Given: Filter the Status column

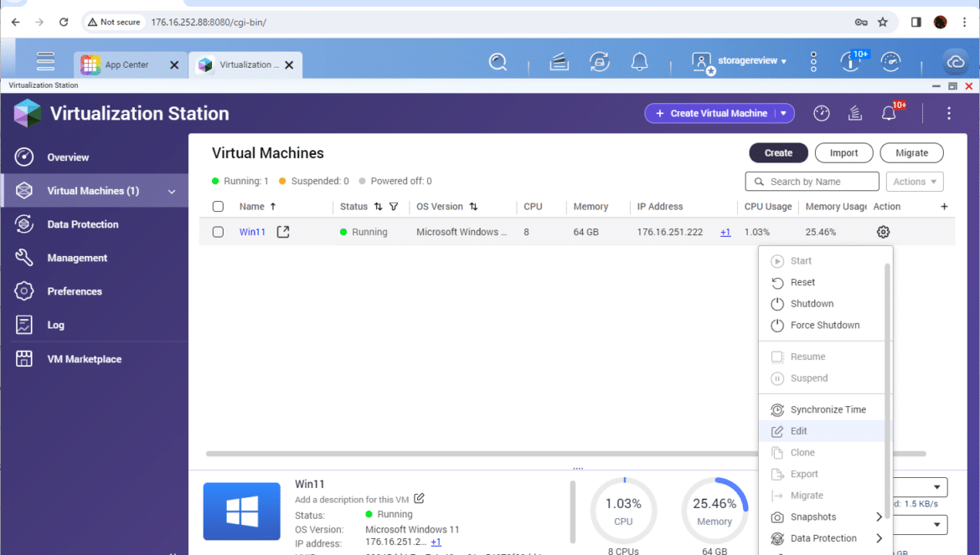Looking at the screenshot, I should [394, 207].
